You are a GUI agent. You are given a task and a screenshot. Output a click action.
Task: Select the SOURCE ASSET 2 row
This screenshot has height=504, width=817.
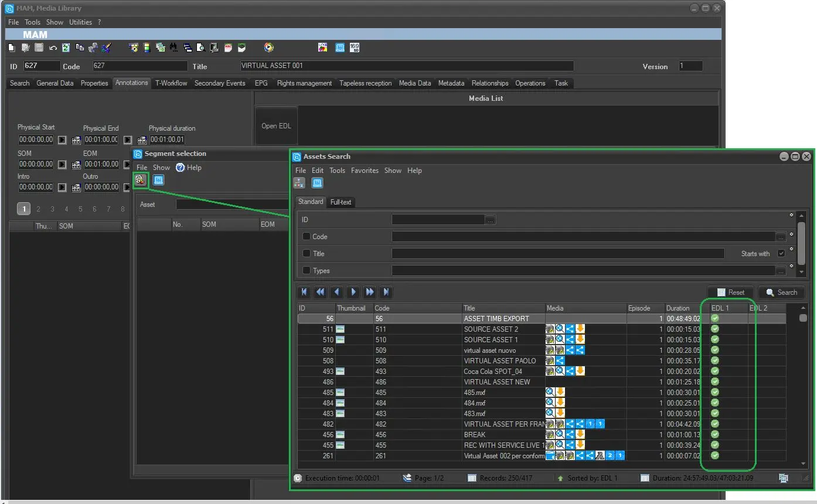491,329
